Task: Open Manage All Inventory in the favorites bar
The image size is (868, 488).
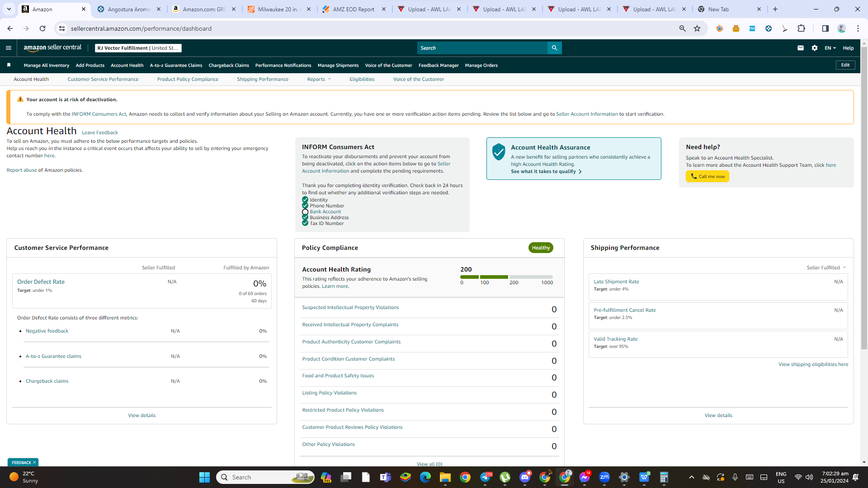Action: click(47, 65)
